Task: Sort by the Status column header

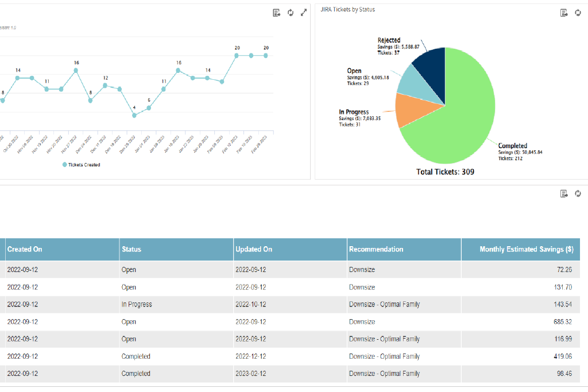Action: 131,249
